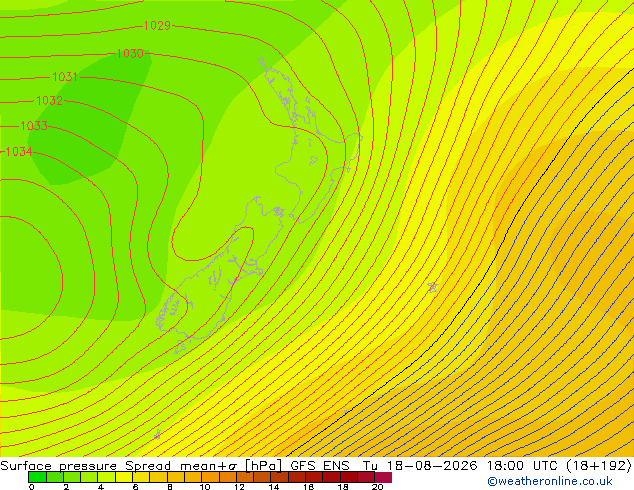Click the 1033 isobar label
The width and height of the screenshot is (634, 490).
pyautogui.click(x=34, y=126)
